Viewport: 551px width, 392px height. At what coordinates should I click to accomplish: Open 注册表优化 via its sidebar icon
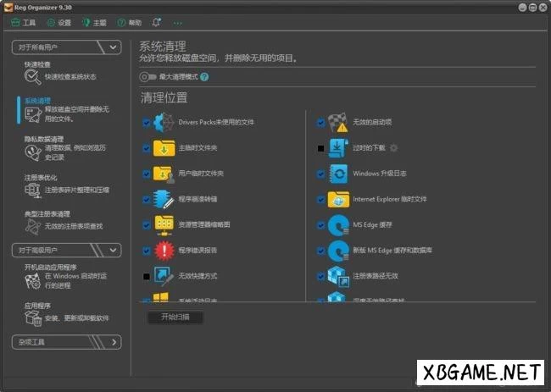pos(32,190)
